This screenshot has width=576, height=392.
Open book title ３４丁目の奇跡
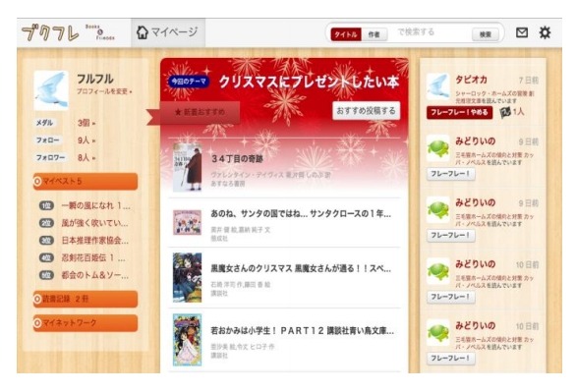237,159
